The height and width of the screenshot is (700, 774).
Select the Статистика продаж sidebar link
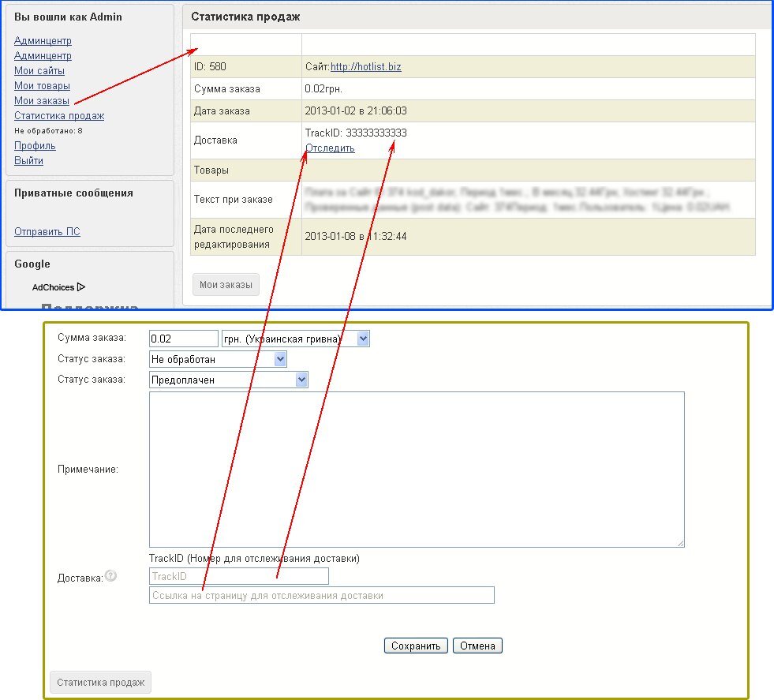coord(59,116)
